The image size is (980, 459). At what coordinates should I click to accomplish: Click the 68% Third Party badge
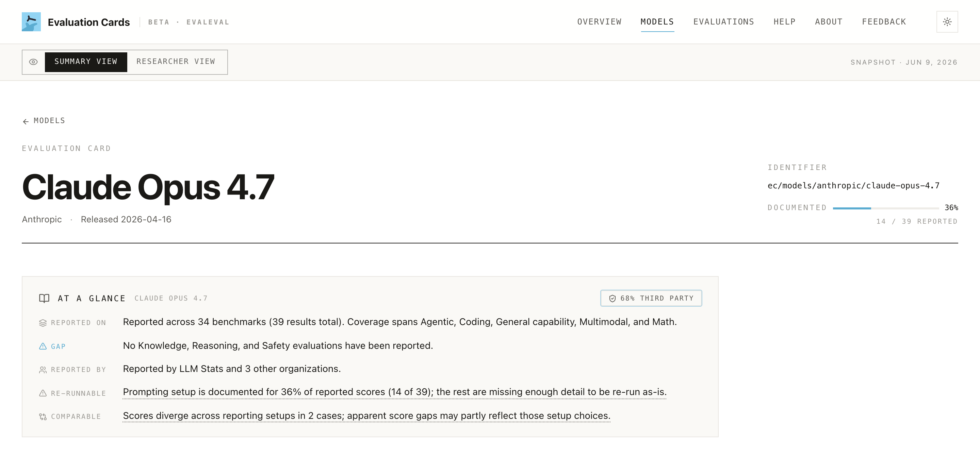651,298
